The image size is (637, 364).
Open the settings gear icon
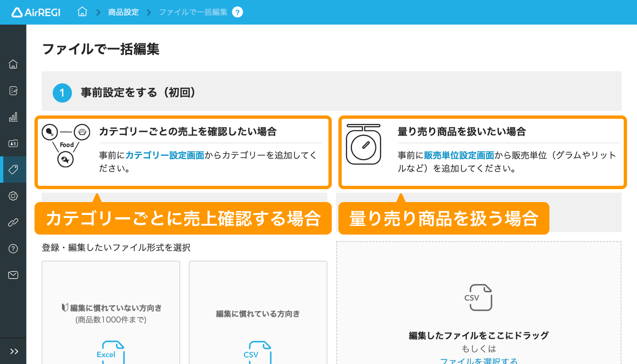pos(13,196)
